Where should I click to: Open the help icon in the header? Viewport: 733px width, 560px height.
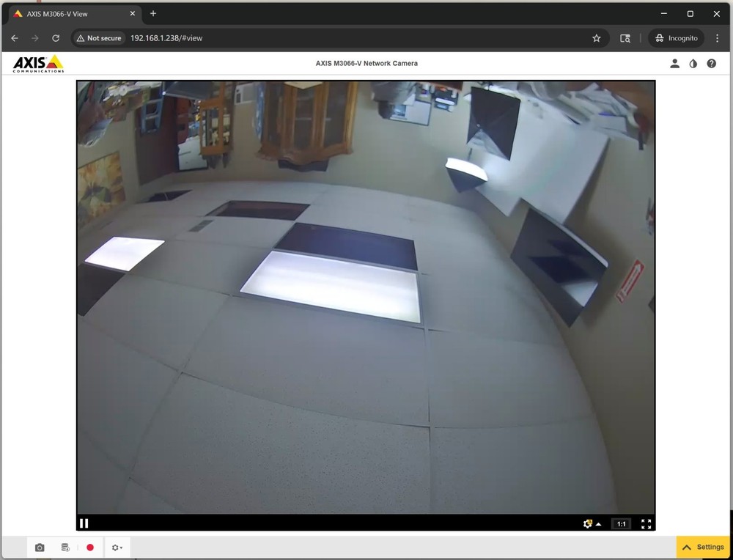(711, 64)
